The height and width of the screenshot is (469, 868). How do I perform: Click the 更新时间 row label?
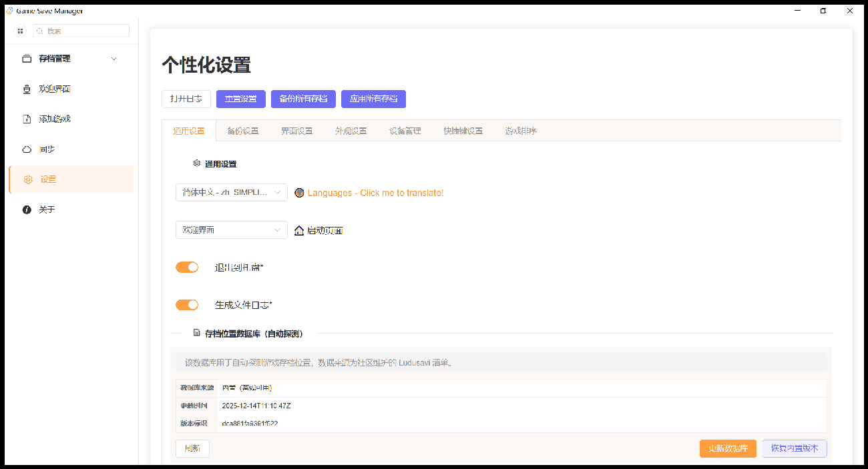coord(194,406)
